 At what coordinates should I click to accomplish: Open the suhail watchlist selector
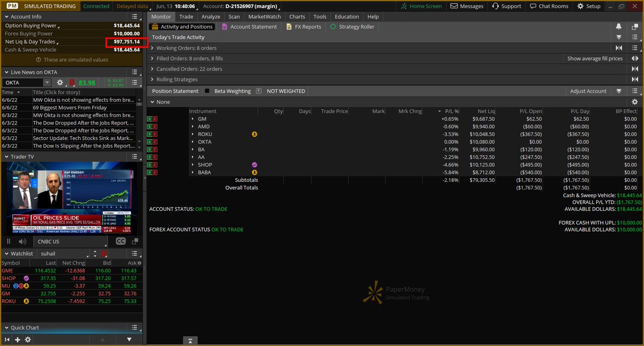63,253
